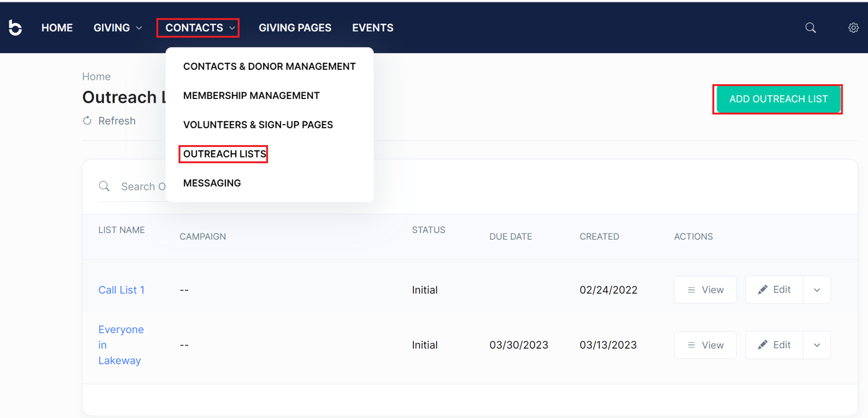Image resolution: width=868 pixels, height=418 pixels.
Task: Expand the actions chevron beside Call List 1 Edit
Action: [816, 289]
